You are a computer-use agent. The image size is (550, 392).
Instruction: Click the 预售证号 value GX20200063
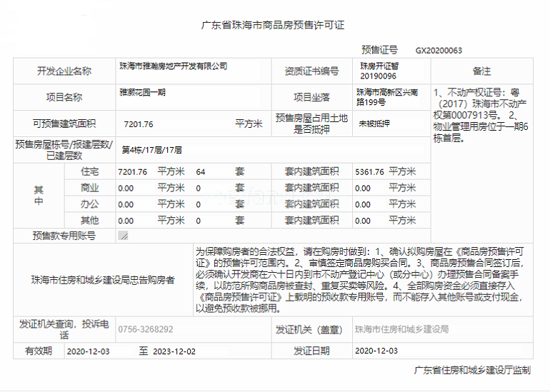[439, 51]
